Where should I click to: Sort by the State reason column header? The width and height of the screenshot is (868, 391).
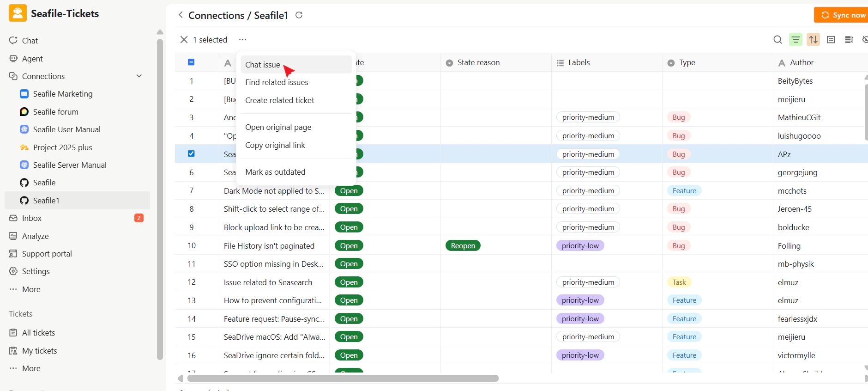[x=496, y=62]
